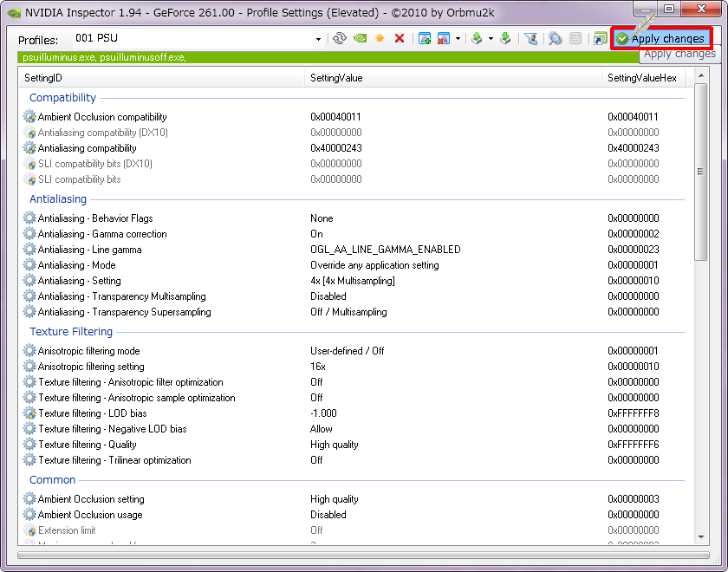Open the dropdown arrow beside export profile icon
Image resolution: width=728 pixels, height=572 pixels.
(x=491, y=38)
